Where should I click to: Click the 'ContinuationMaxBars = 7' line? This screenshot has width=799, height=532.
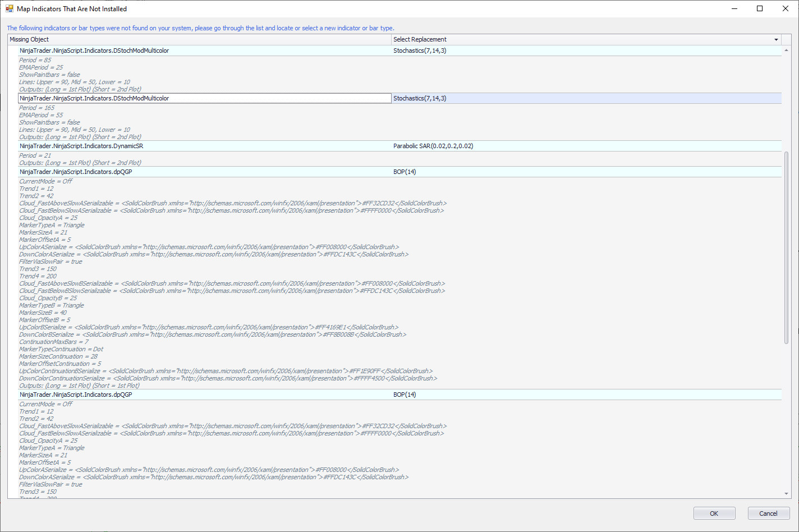point(54,342)
